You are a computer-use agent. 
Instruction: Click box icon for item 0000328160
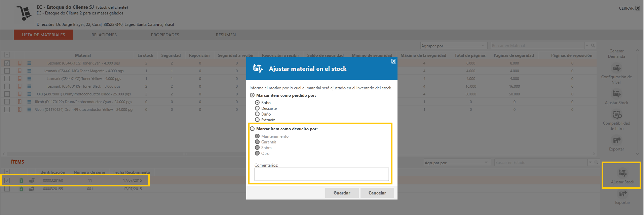pyautogui.click(x=32, y=180)
